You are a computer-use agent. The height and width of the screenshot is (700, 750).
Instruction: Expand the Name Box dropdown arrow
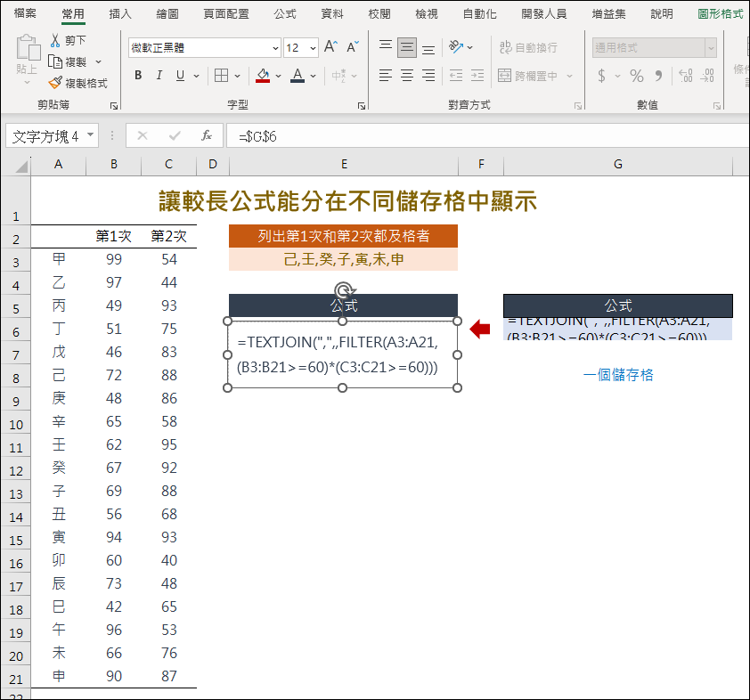(x=90, y=135)
